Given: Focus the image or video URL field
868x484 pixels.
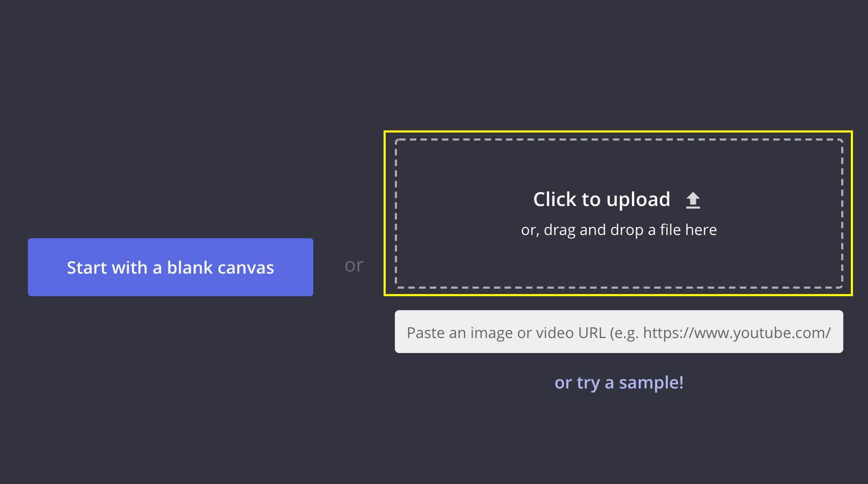Looking at the screenshot, I should (619, 332).
